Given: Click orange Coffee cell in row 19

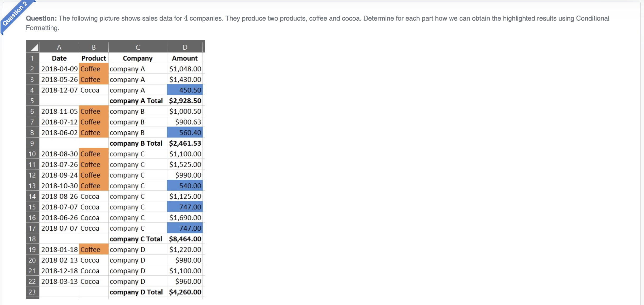Looking at the screenshot, I should (94, 250).
